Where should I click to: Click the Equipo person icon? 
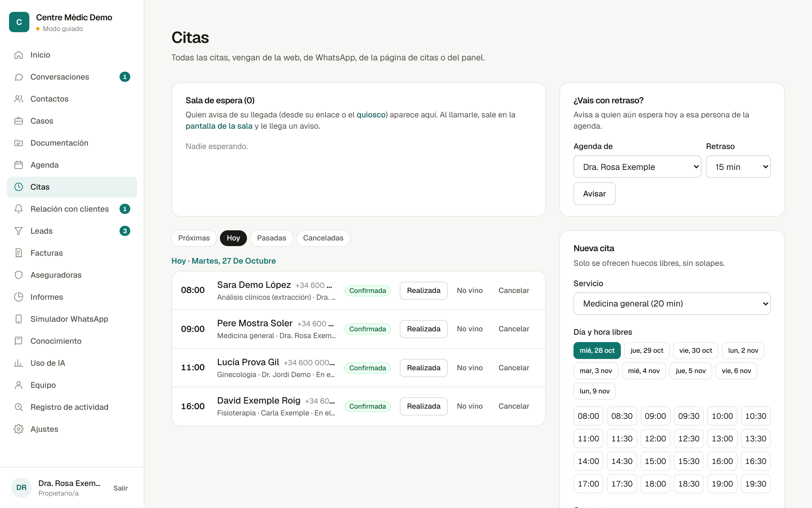[x=19, y=385]
